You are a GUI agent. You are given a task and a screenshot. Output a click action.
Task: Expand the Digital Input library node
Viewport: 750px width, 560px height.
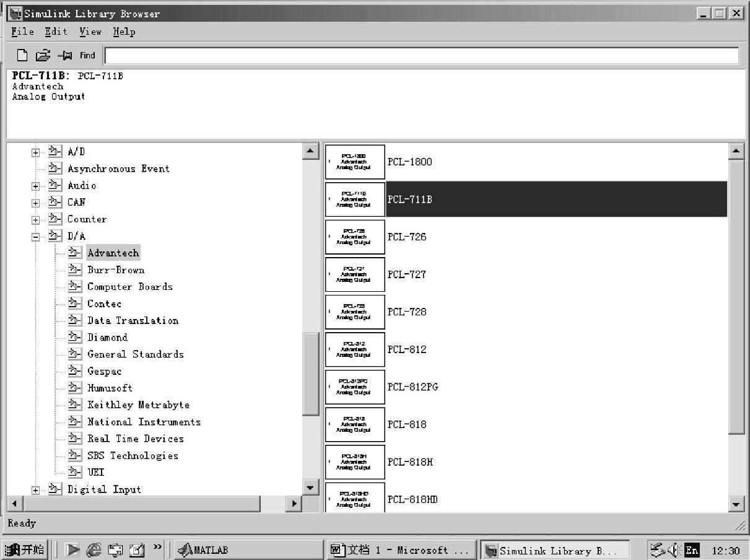(36, 490)
